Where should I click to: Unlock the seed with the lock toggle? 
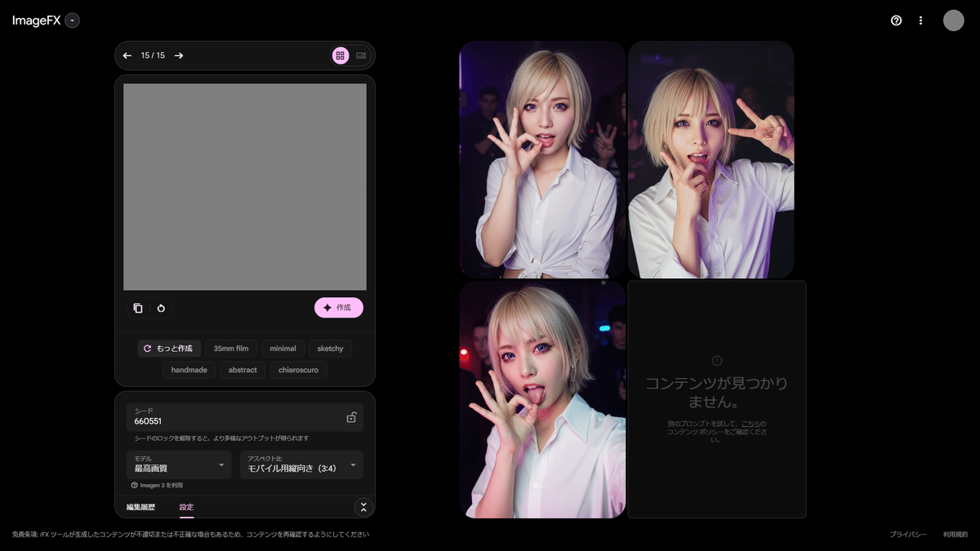coord(351,416)
